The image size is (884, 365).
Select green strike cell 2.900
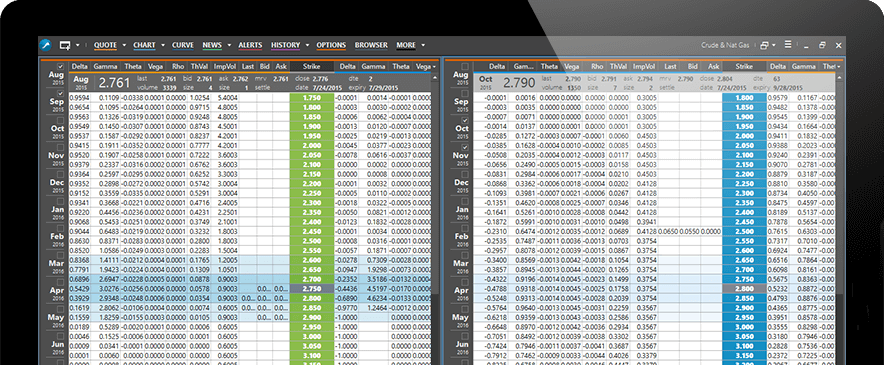point(311,317)
